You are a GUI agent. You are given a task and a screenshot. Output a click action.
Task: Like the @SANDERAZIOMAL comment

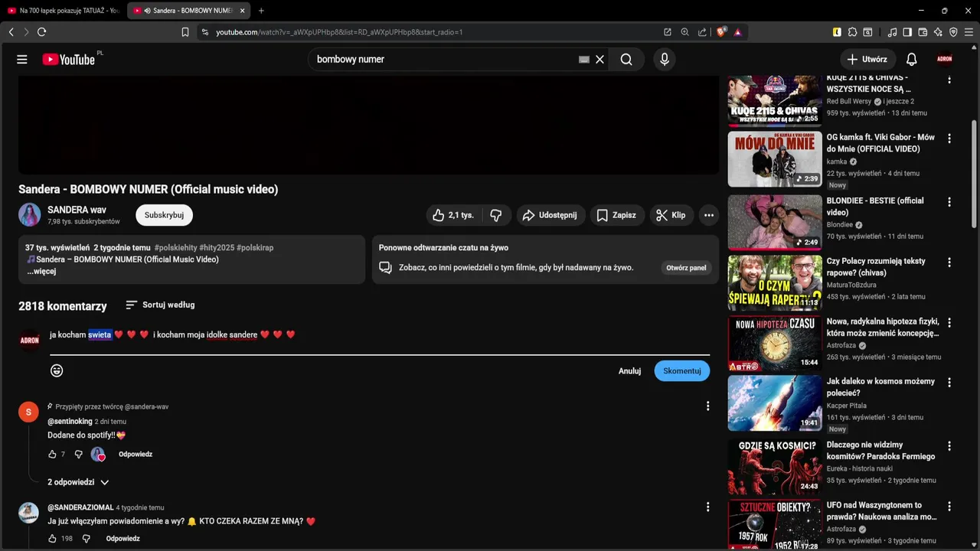coord(52,539)
